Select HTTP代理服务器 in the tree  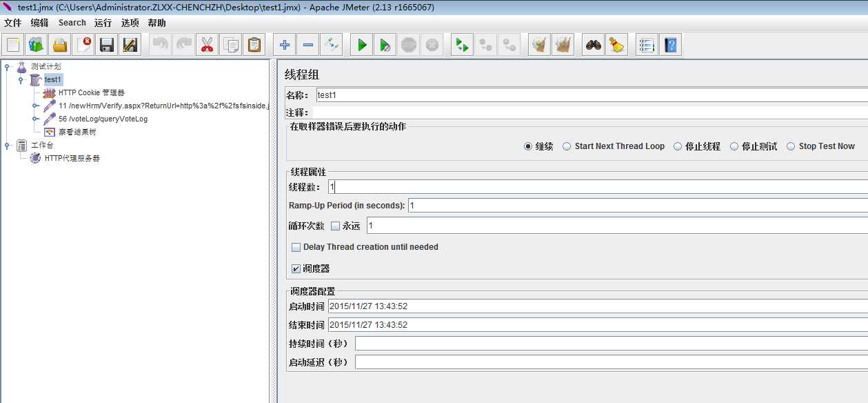tap(72, 158)
